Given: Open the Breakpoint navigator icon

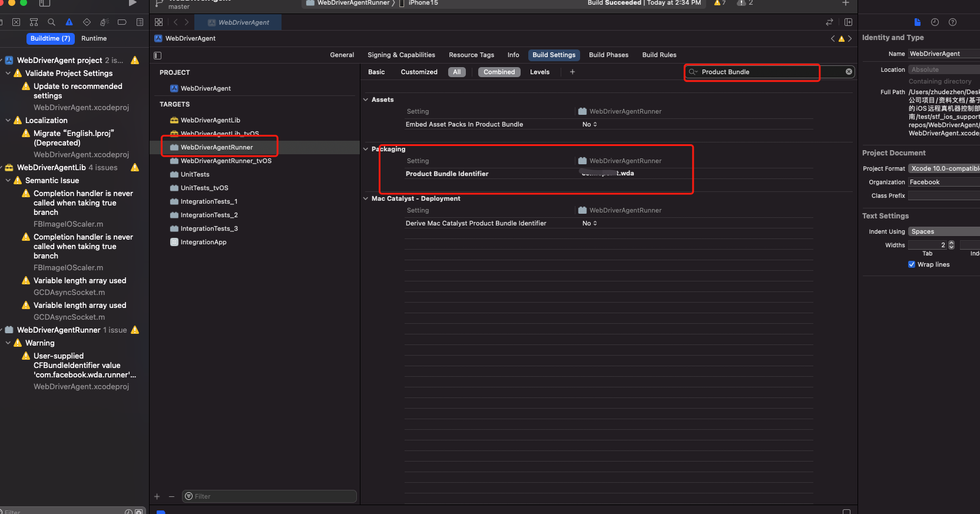Looking at the screenshot, I should point(122,22).
